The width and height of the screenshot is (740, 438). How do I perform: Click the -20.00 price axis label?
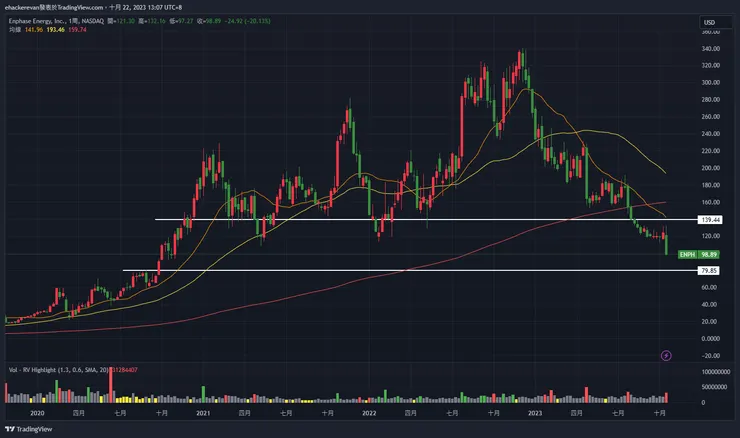pos(711,355)
